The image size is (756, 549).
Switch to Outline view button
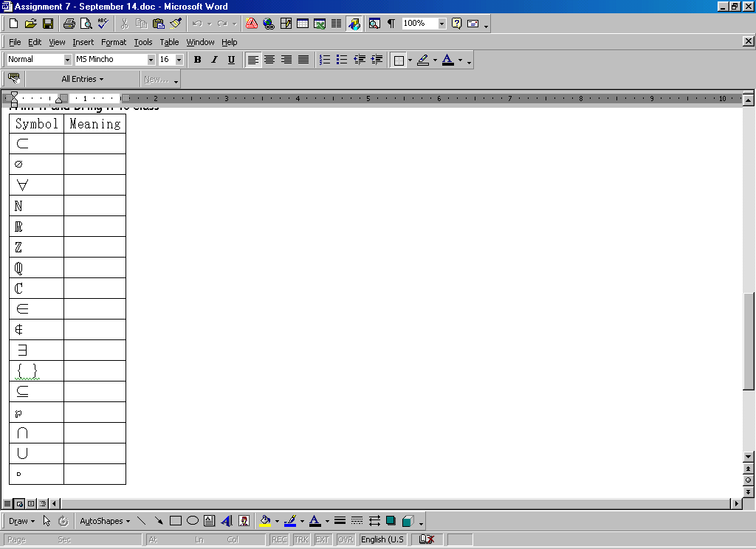[42, 504]
